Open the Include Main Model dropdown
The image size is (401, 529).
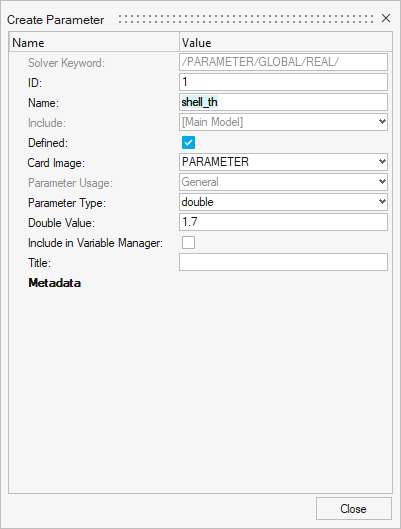[283, 122]
